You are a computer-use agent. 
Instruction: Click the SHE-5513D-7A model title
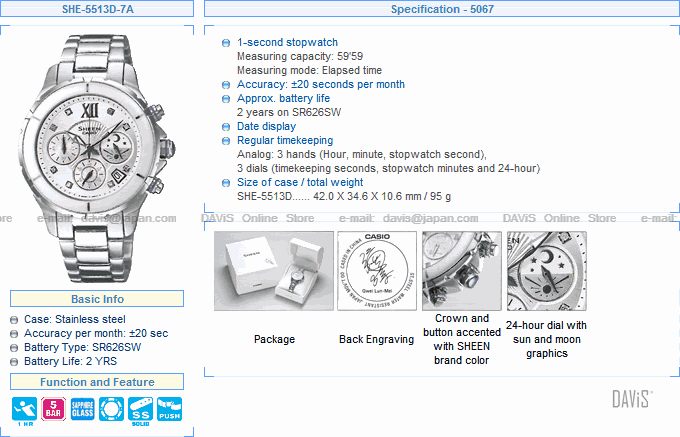(x=97, y=10)
